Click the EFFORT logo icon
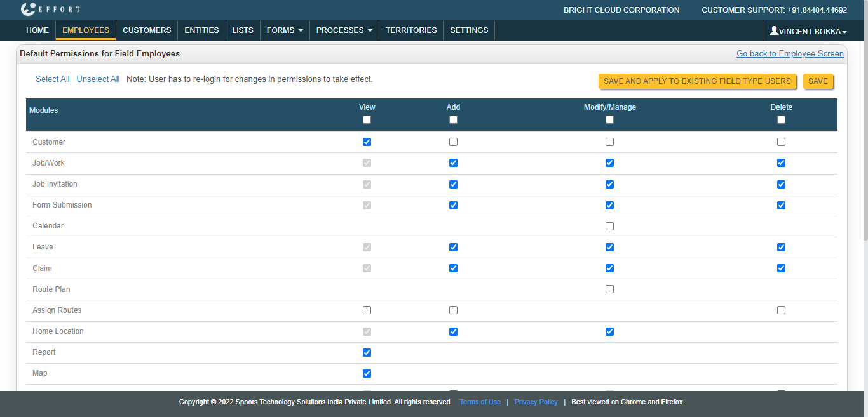 pos(29,9)
